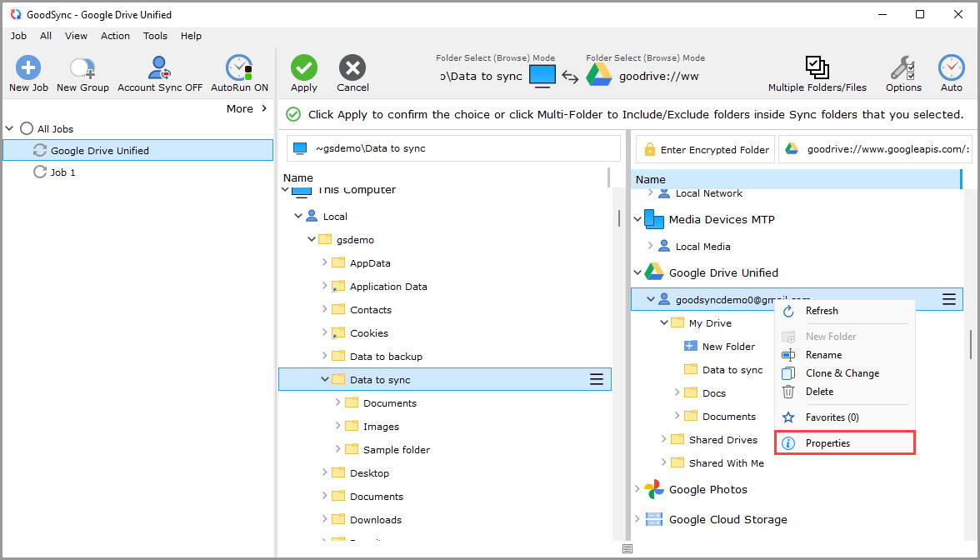The width and height of the screenshot is (980, 560).
Task: Click the log icon in the bottom status bar
Action: point(627,548)
